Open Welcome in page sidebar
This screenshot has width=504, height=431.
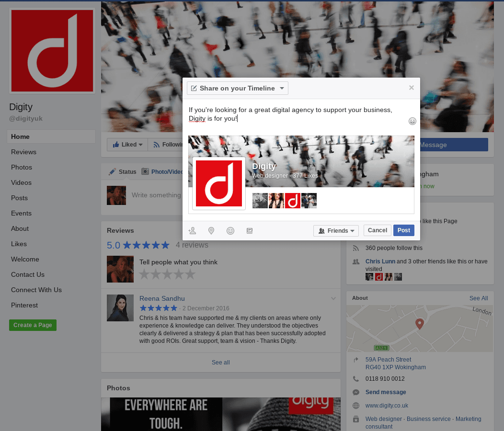pos(25,260)
